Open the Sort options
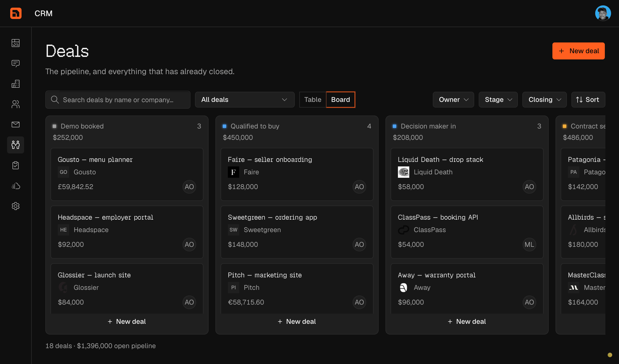 tap(588, 100)
